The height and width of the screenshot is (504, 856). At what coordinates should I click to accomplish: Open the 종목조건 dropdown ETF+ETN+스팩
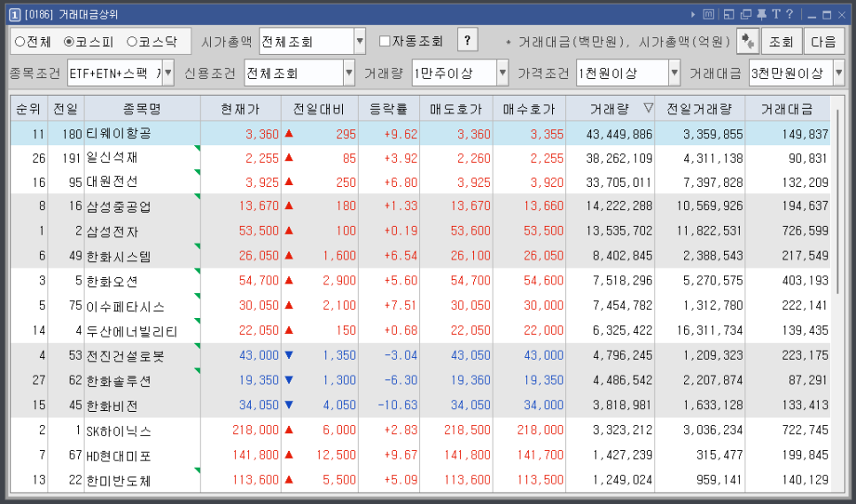tap(121, 74)
